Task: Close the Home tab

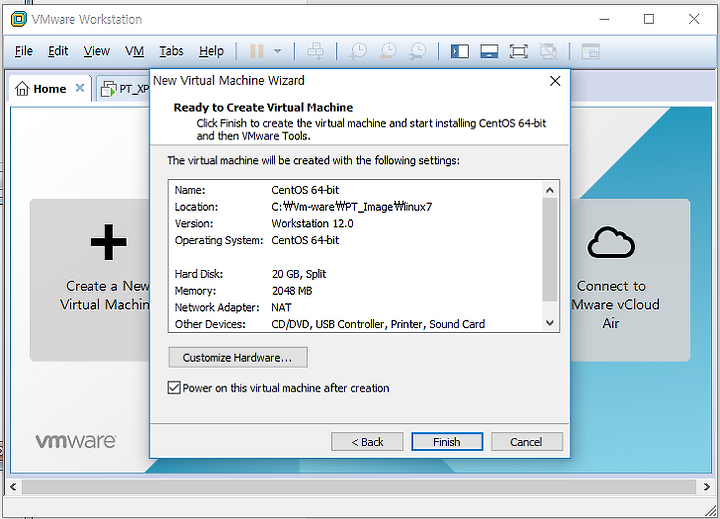Action: (80, 88)
